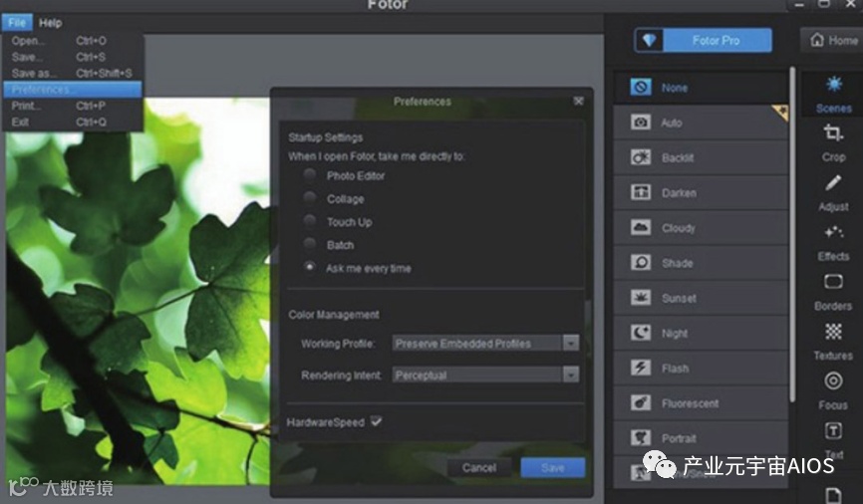The image size is (863, 504).
Task: Select the Night scene moon icon
Action: pyautogui.click(x=641, y=333)
